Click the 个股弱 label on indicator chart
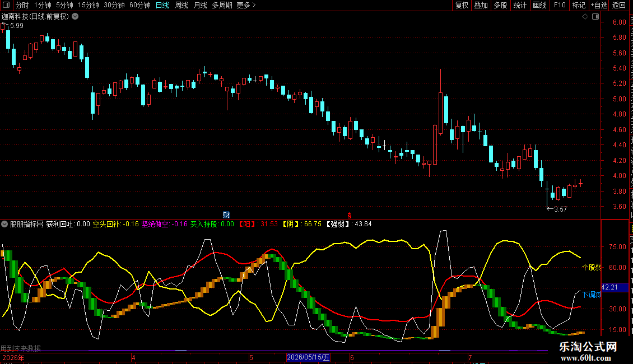The width and height of the screenshot is (633, 364). (592, 267)
